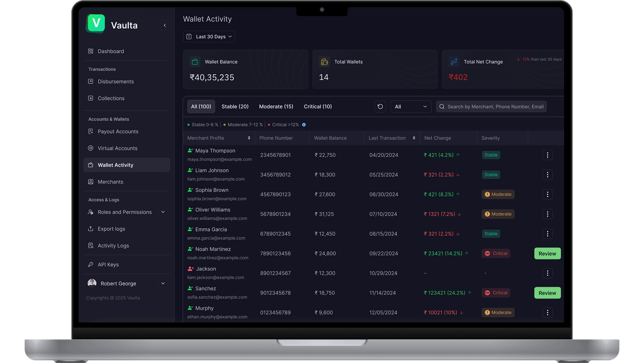This screenshot has height=363, width=644.
Task: Select the Stable (20) tab
Action: point(235,106)
